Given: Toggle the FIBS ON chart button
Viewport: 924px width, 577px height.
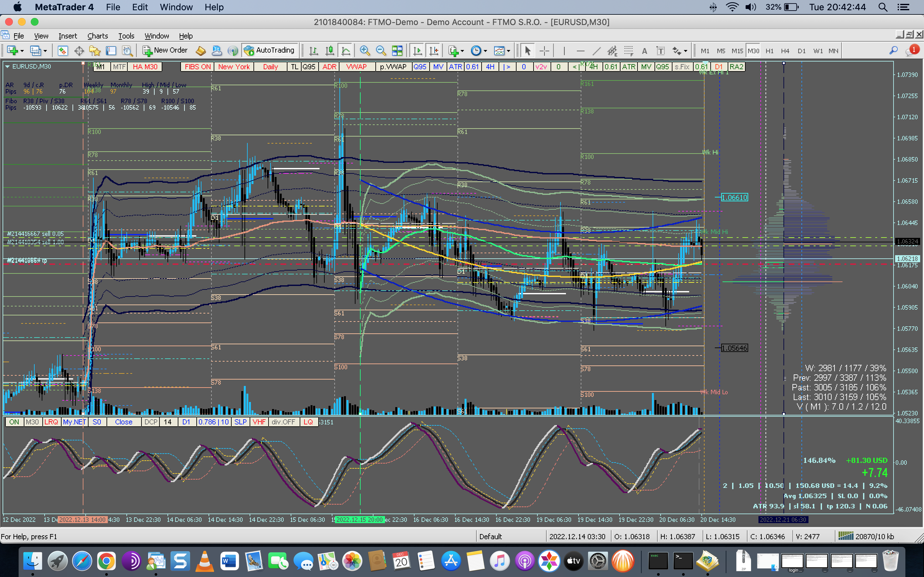Looking at the screenshot, I should pyautogui.click(x=197, y=67).
